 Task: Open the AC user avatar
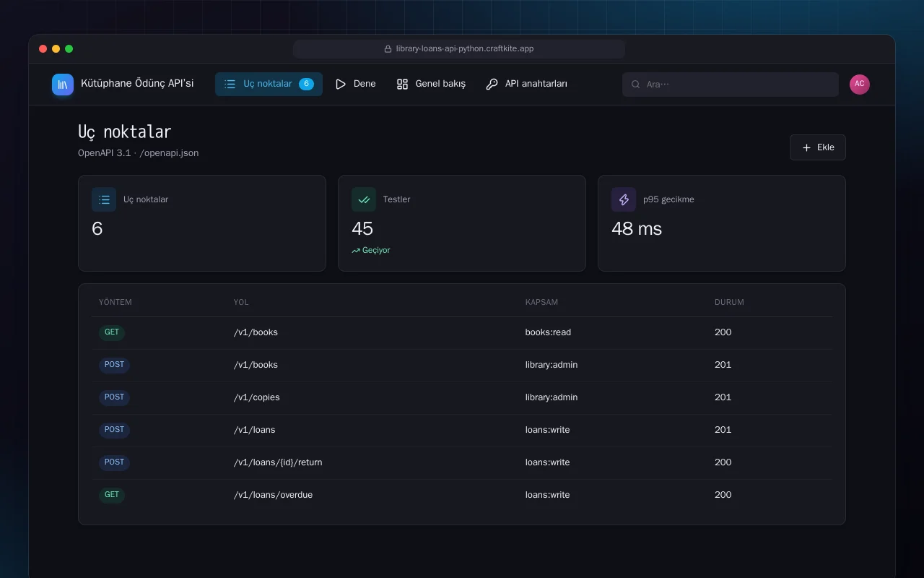coord(860,85)
